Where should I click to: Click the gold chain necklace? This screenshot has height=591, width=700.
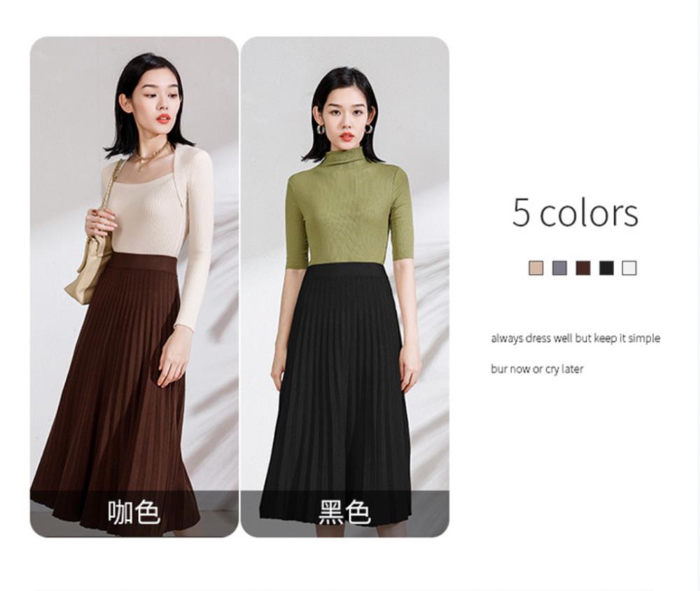coord(151,155)
